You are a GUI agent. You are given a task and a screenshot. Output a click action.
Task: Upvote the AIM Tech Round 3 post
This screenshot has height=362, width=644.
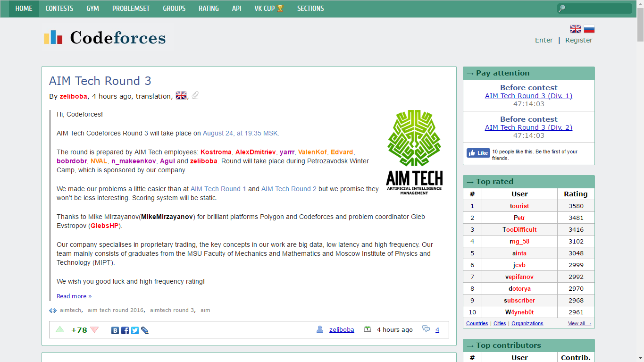click(60, 329)
